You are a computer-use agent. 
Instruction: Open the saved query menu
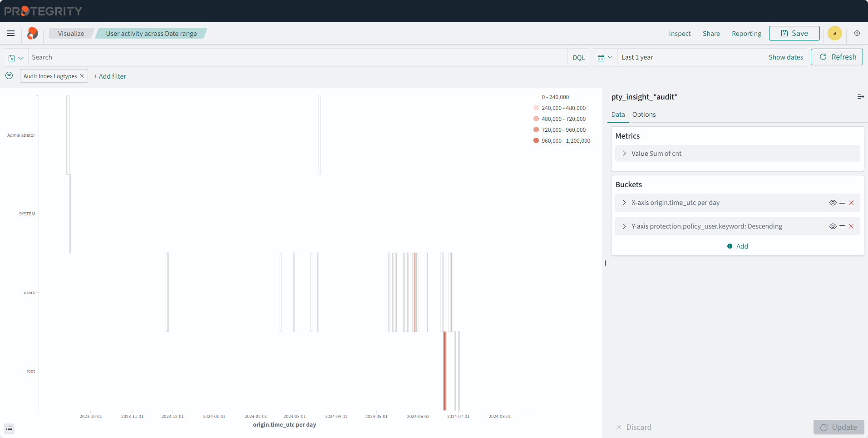(x=16, y=58)
